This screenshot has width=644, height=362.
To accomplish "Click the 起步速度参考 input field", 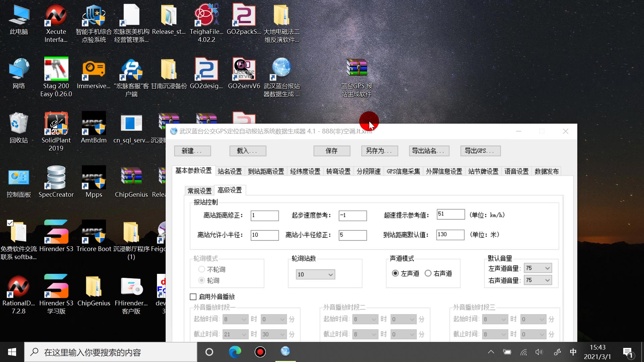I will [x=353, y=216].
